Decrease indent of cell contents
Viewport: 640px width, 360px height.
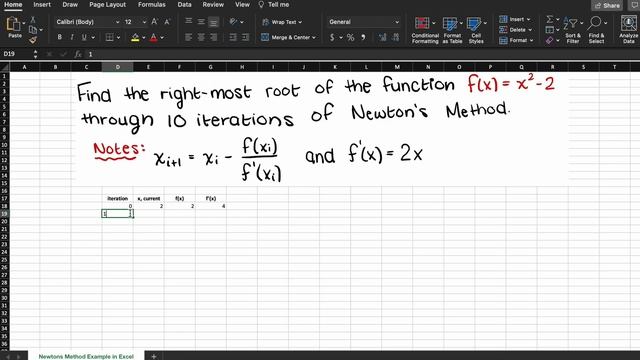click(233, 37)
